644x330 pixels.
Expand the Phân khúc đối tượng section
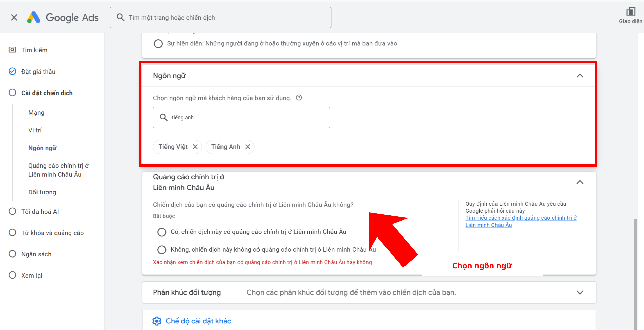pos(580,292)
